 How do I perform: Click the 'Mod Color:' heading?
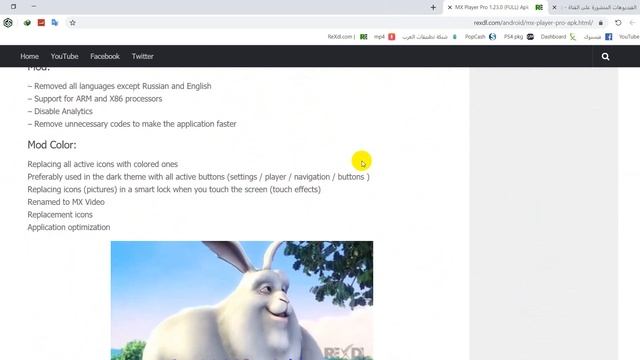click(x=52, y=145)
